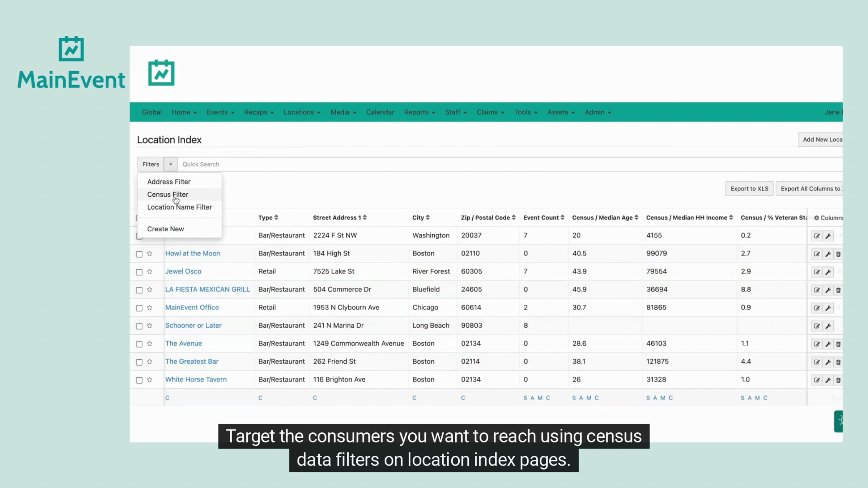Viewport: 868px width, 488px height.
Task: Edit the White Horse Tavern row
Action: [x=817, y=380]
